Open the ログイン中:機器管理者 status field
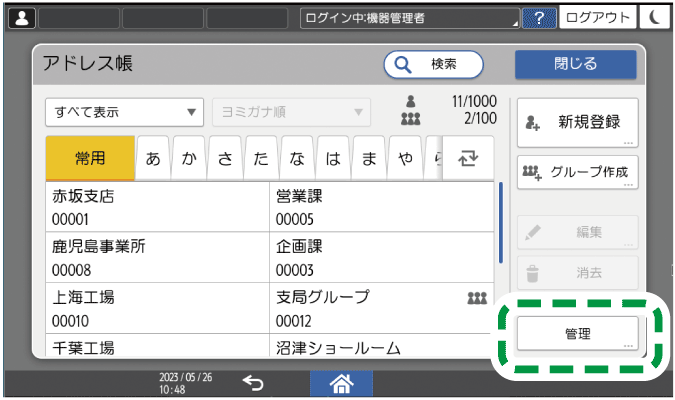The image size is (675, 400). pos(410,18)
